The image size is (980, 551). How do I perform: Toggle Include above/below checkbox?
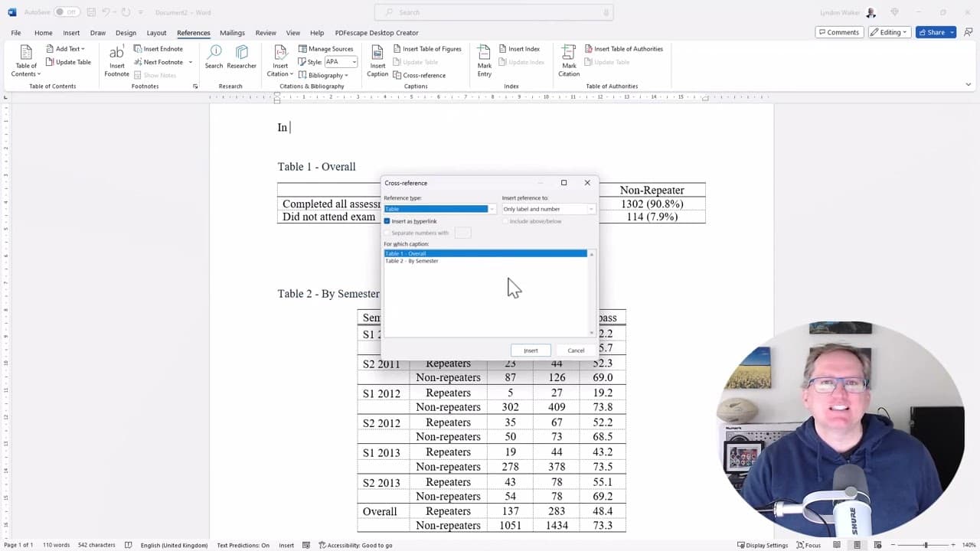coord(505,221)
